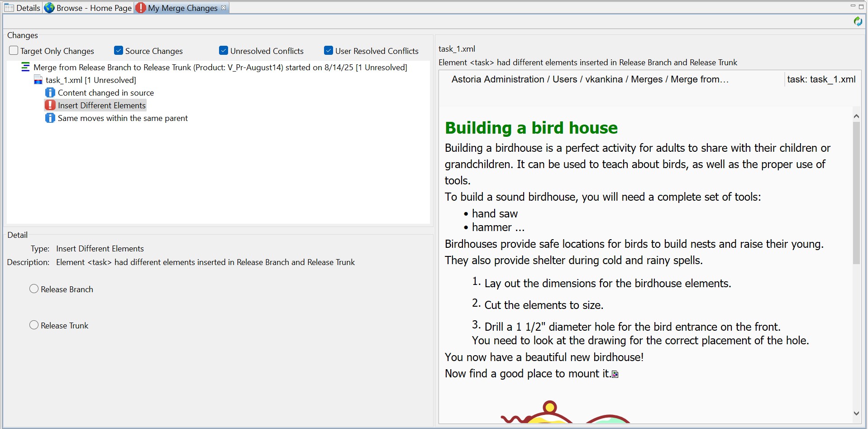Click info icon next to Content changed in source
868x429 pixels.
click(x=50, y=93)
